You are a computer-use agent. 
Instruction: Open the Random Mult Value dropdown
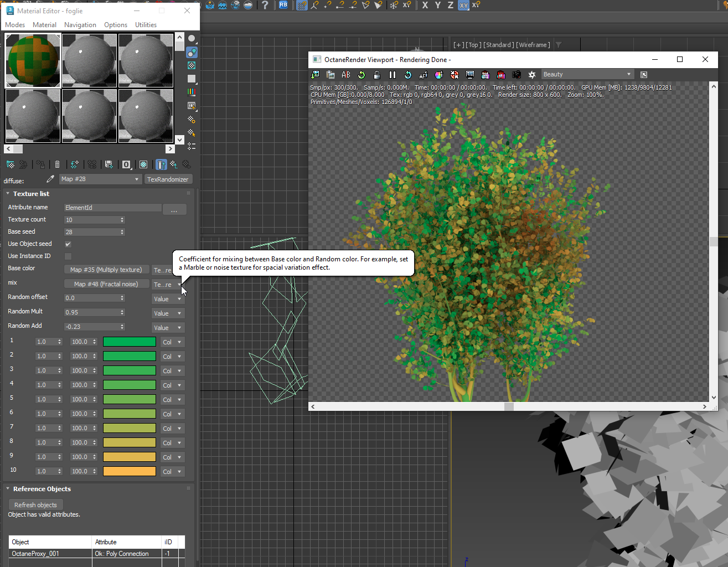click(168, 313)
